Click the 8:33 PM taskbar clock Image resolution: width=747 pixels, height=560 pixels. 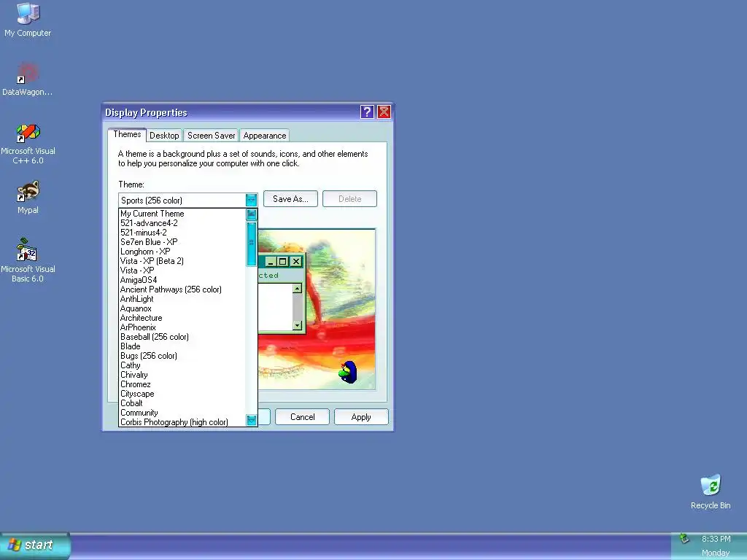716,539
